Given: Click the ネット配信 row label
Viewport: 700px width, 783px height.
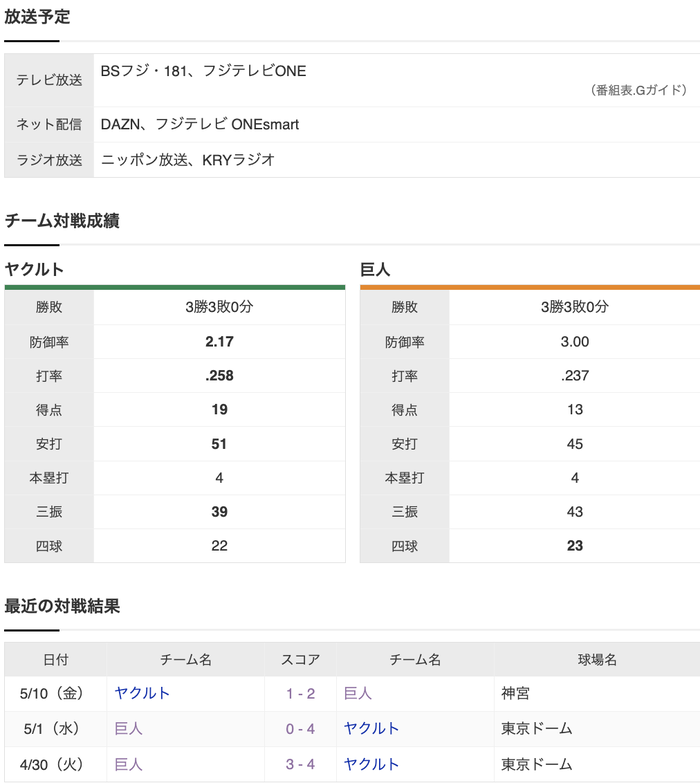Looking at the screenshot, I should [x=49, y=124].
